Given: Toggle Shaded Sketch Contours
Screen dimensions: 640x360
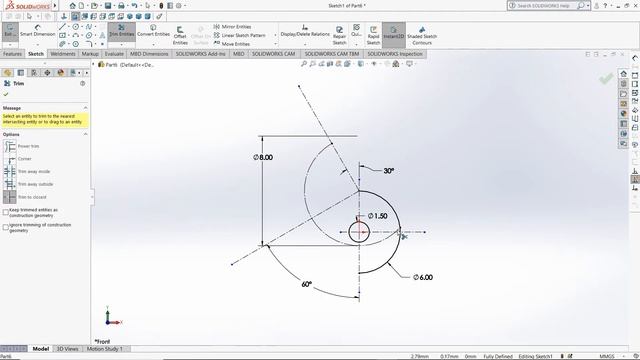Looking at the screenshot, I should [x=422, y=36].
